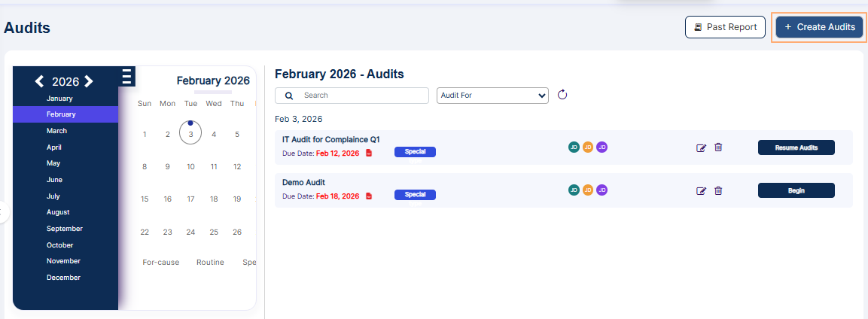Select February 12 on the calendar
Image resolution: width=868 pixels, height=319 pixels.
pos(237,166)
